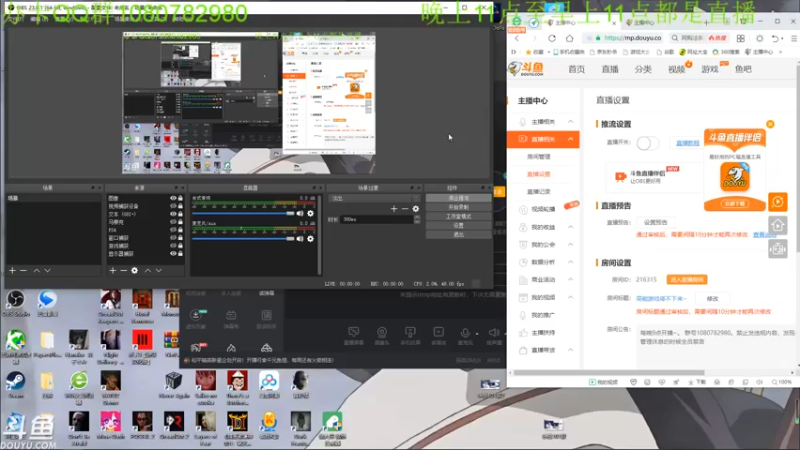Toggle visibility of the 马赛克 source
This screenshot has height=450, width=800.
173,222
